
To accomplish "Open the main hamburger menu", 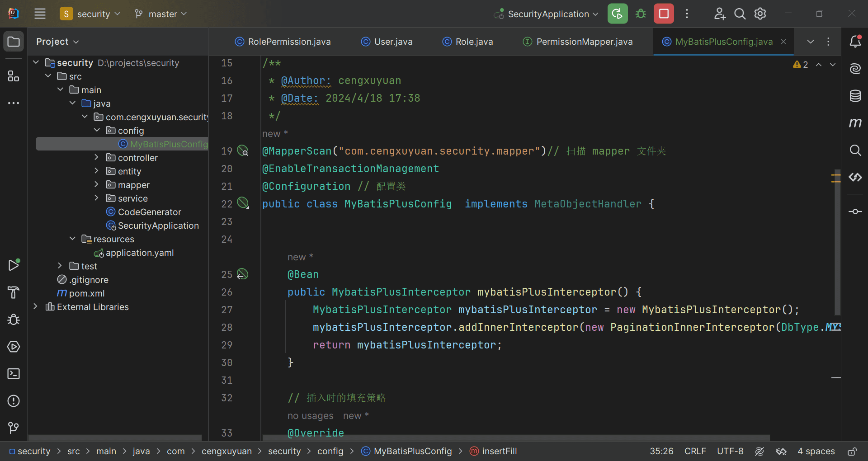I will pos(40,14).
